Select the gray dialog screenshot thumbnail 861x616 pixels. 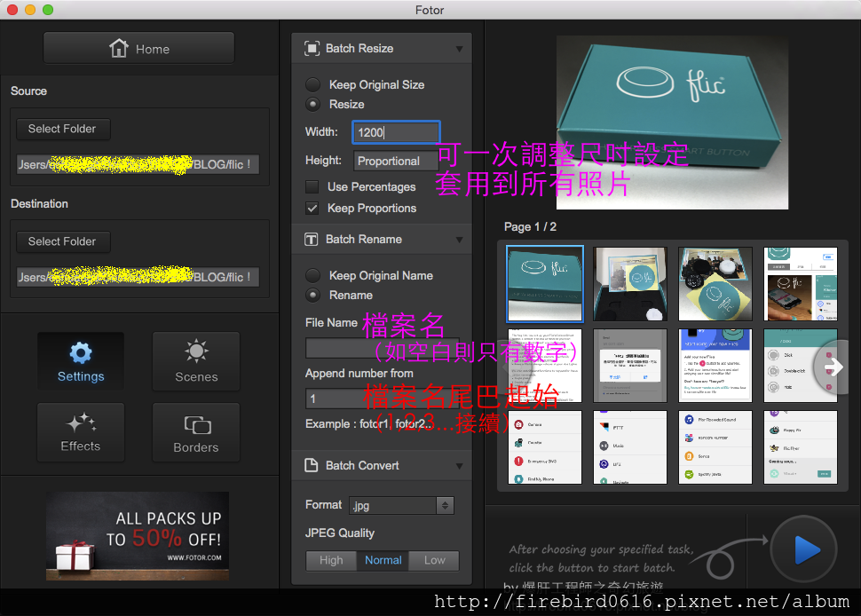(x=630, y=366)
